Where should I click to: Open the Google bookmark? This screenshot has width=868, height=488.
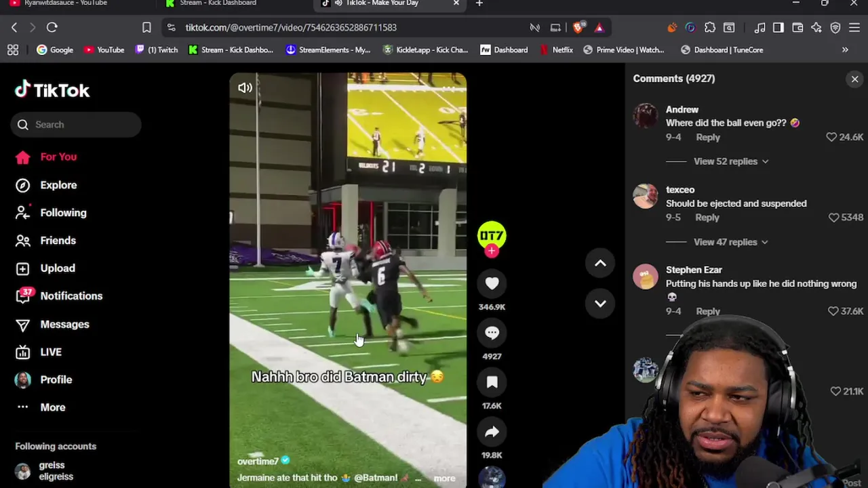(55, 49)
